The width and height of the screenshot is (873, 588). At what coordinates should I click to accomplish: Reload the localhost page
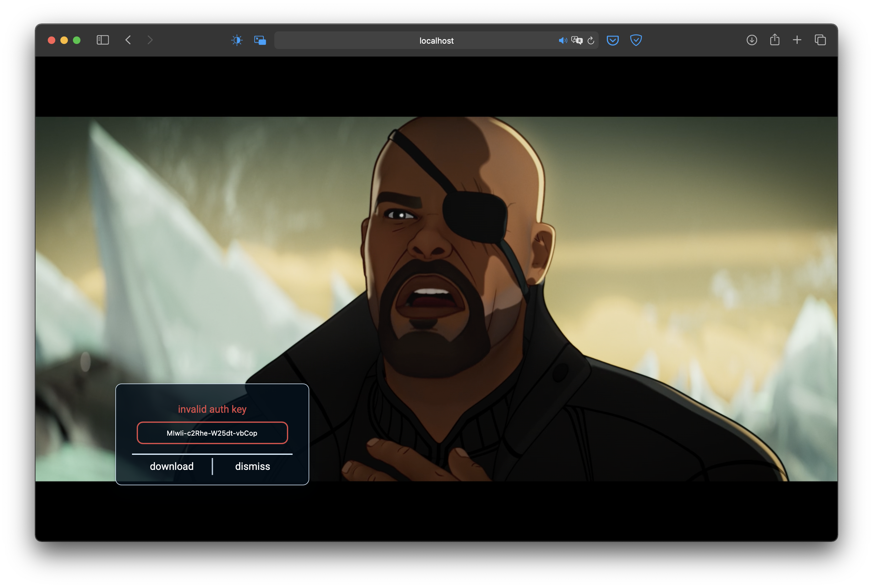(591, 41)
